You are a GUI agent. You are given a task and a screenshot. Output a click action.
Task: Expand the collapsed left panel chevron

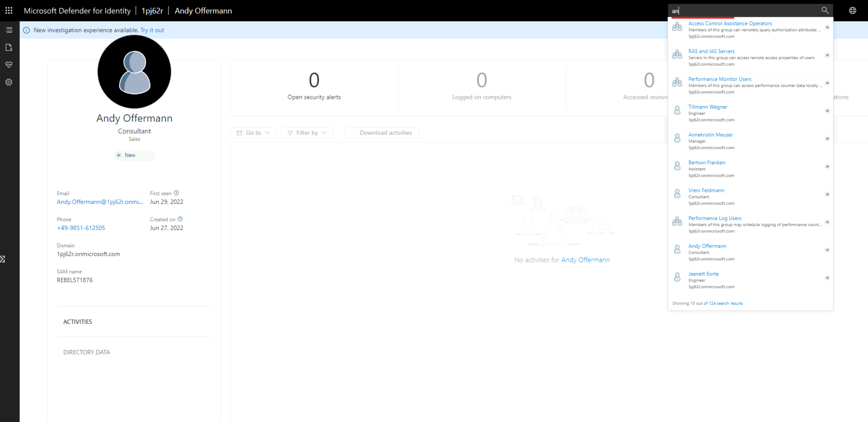(3, 259)
